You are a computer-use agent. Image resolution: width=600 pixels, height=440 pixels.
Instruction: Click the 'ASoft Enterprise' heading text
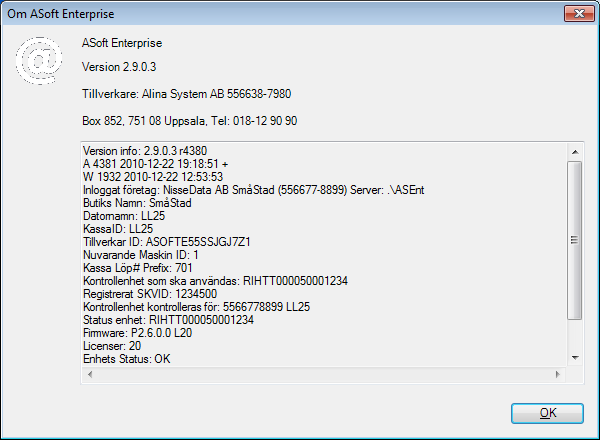(x=122, y=43)
